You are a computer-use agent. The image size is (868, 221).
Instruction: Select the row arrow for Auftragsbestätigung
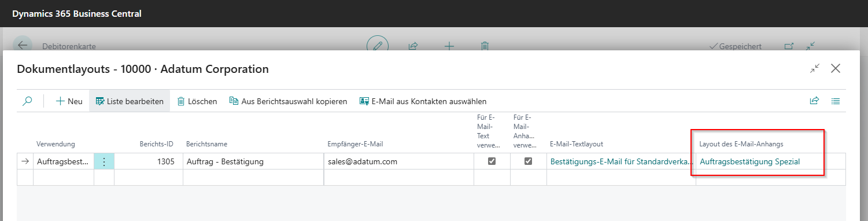click(25, 162)
